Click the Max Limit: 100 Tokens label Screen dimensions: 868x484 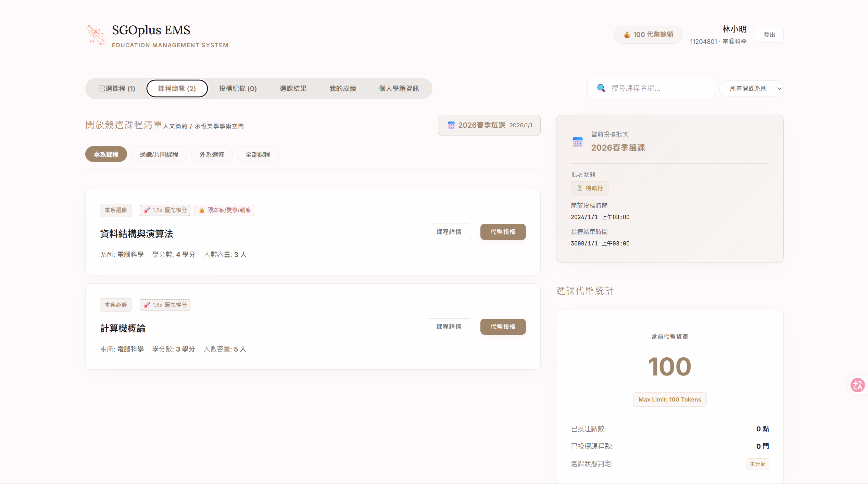(x=670, y=399)
